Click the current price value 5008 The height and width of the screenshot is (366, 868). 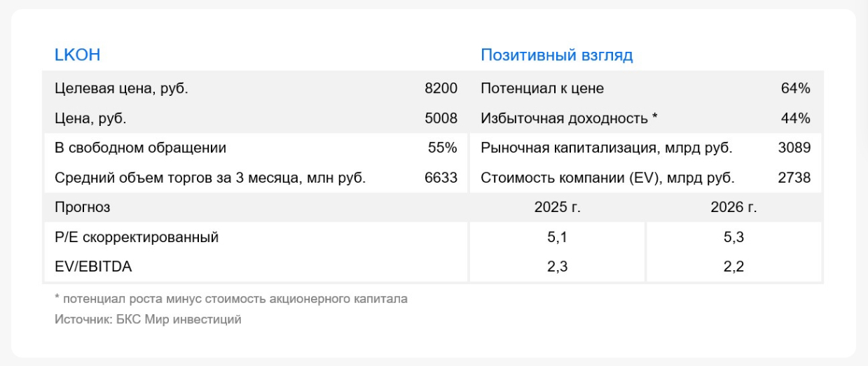(441, 118)
